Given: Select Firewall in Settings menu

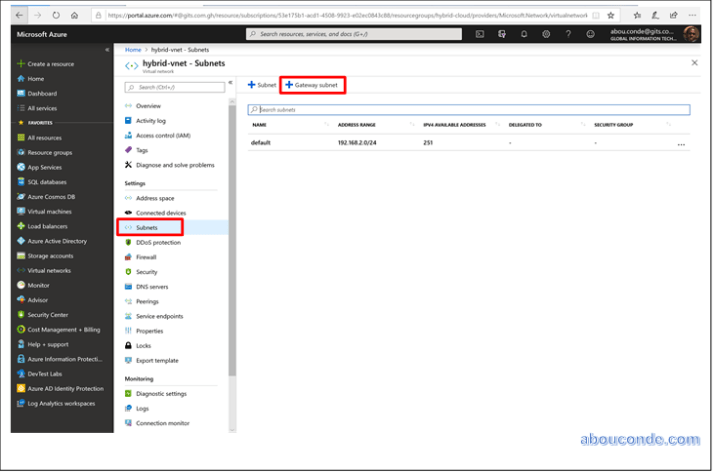Looking at the screenshot, I should point(145,257).
